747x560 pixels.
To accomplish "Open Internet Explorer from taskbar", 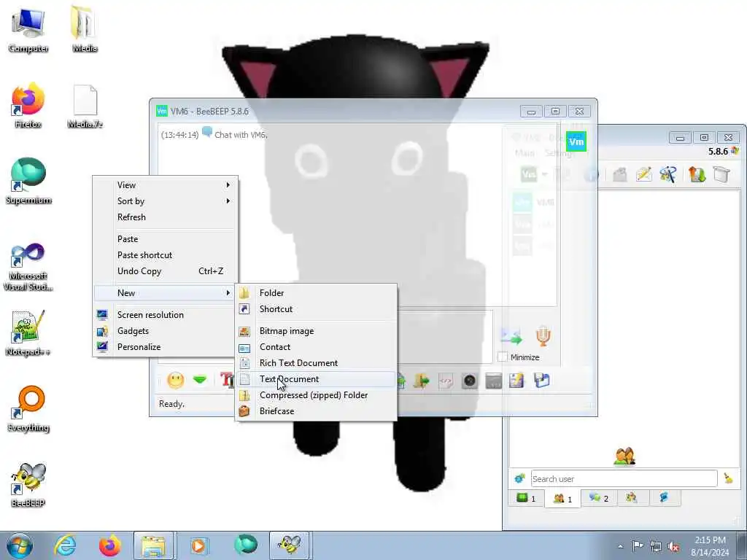I will [x=65, y=545].
